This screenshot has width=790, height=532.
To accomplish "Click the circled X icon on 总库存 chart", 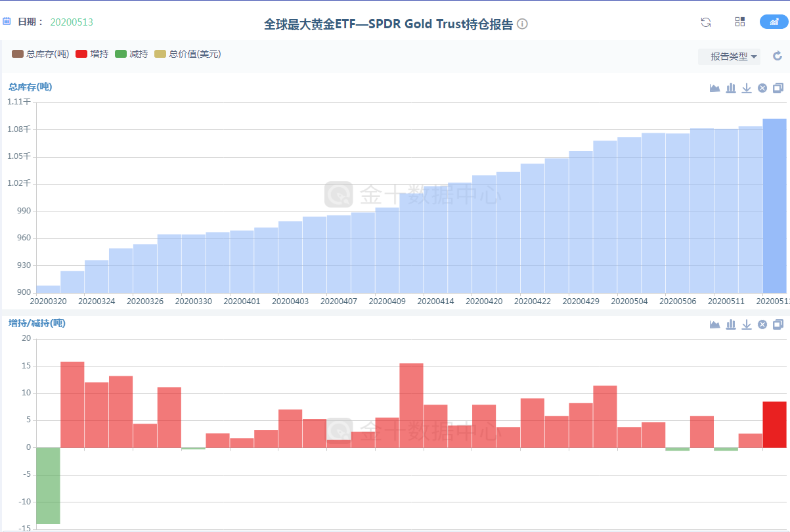I will (x=762, y=88).
